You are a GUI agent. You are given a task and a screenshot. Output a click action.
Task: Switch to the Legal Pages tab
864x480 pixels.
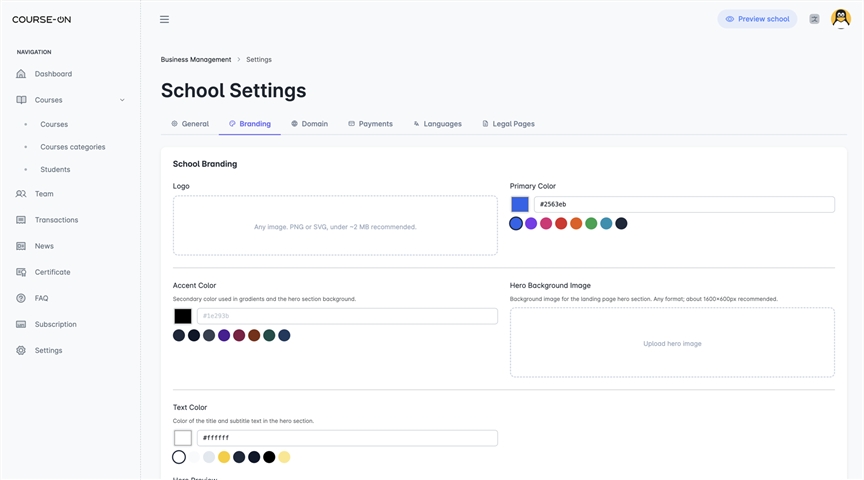508,124
